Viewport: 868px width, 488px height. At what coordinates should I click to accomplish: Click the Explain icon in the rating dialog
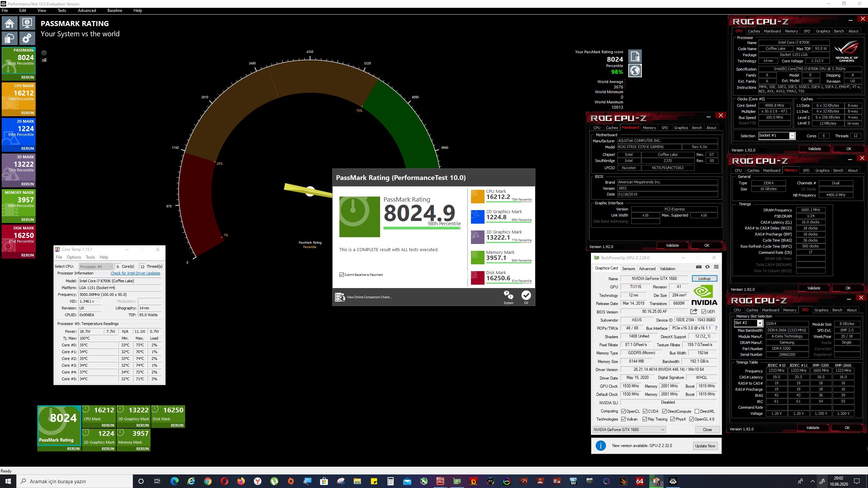pos(508,297)
